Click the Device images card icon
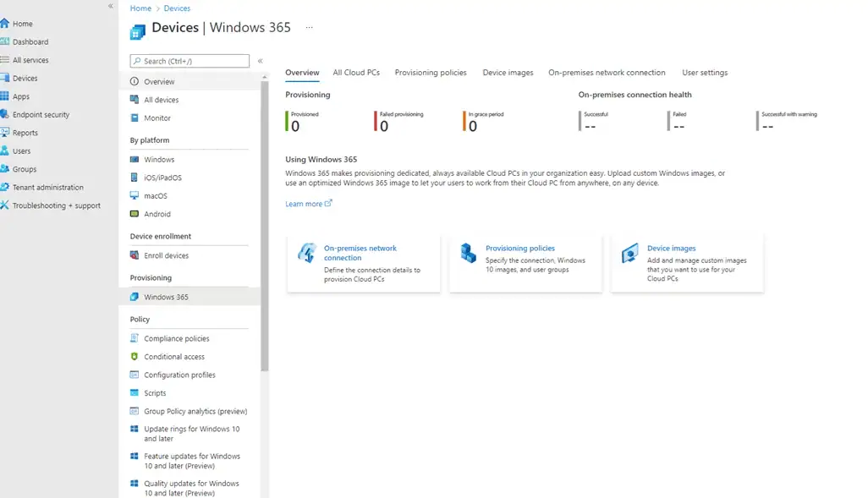868x498 pixels. [x=630, y=253]
